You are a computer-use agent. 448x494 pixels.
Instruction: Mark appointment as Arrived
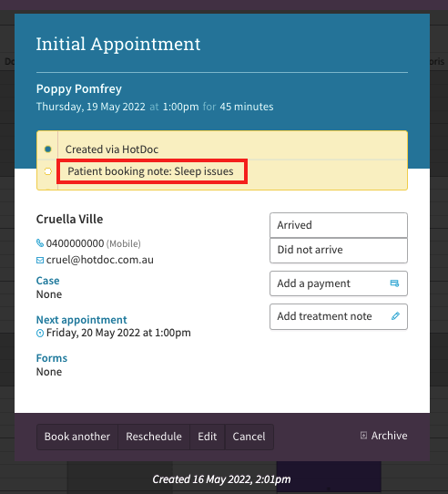coord(339,225)
